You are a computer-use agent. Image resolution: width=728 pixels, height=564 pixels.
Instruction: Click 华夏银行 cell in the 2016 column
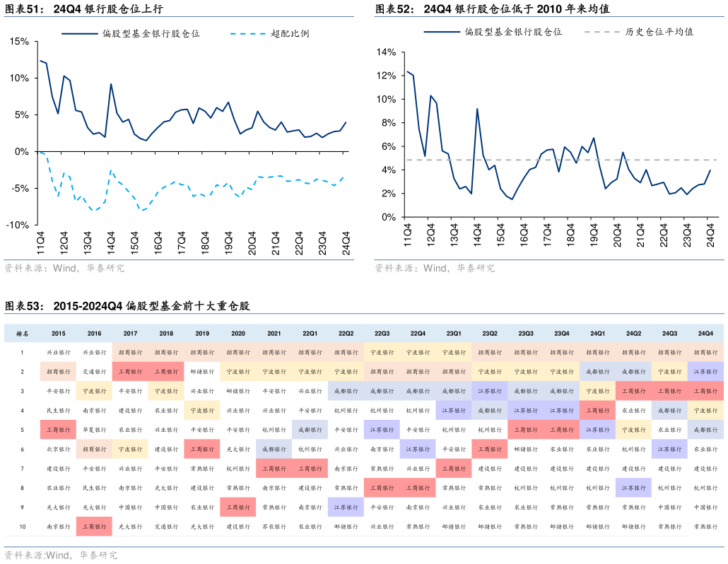(94, 430)
